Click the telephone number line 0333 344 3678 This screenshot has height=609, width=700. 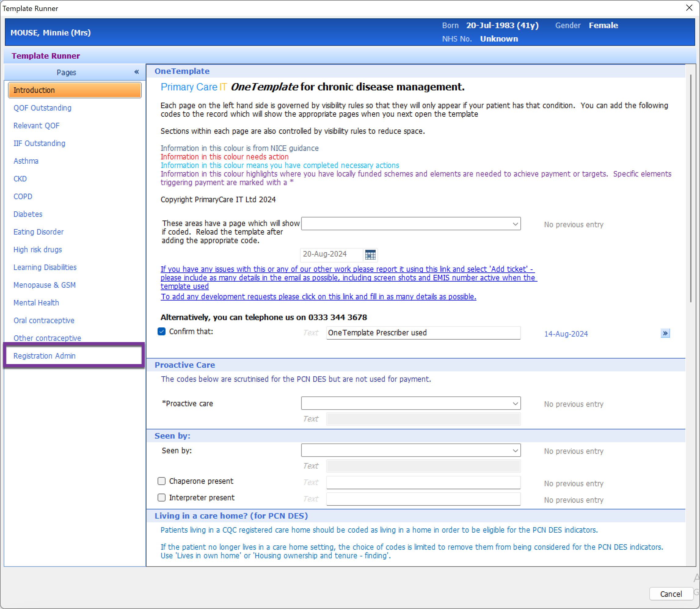point(264,317)
